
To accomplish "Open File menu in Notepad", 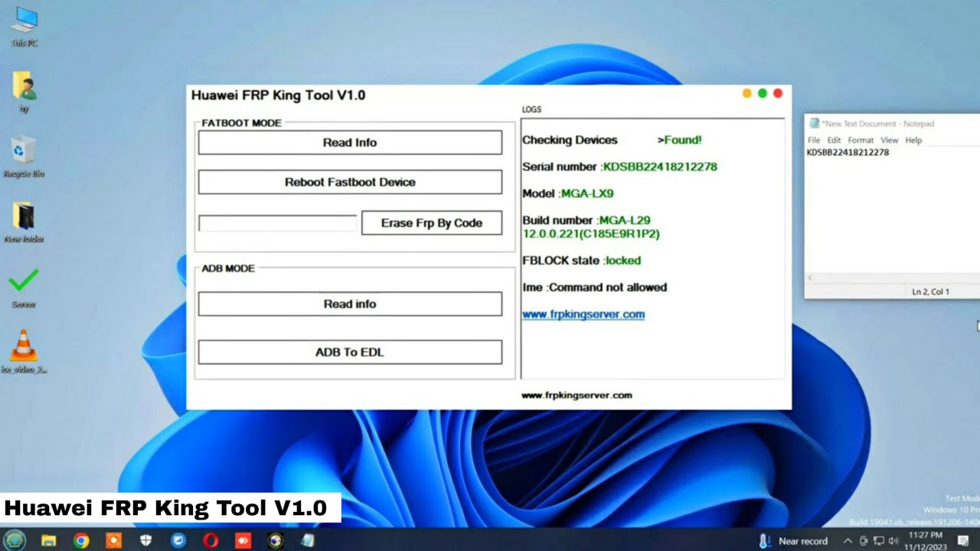I will pyautogui.click(x=814, y=140).
